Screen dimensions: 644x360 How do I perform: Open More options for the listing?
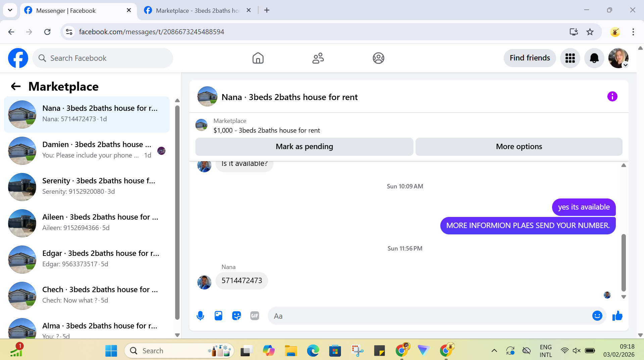[x=519, y=147]
